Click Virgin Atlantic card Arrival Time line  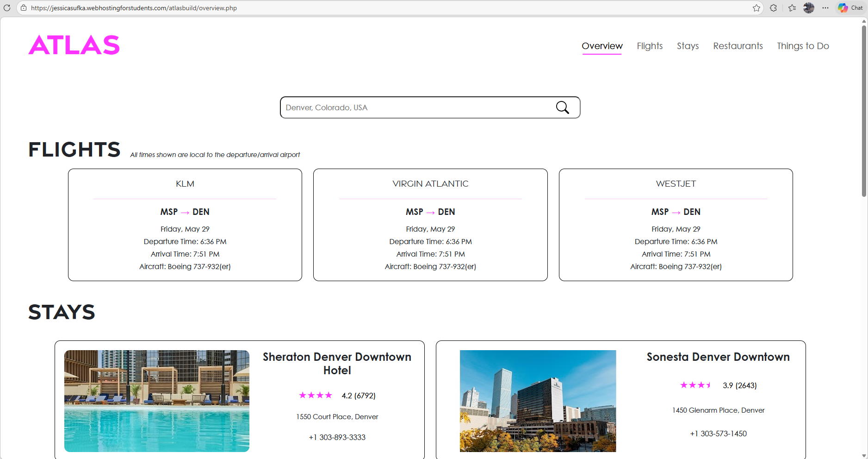(x=430, y=254)
